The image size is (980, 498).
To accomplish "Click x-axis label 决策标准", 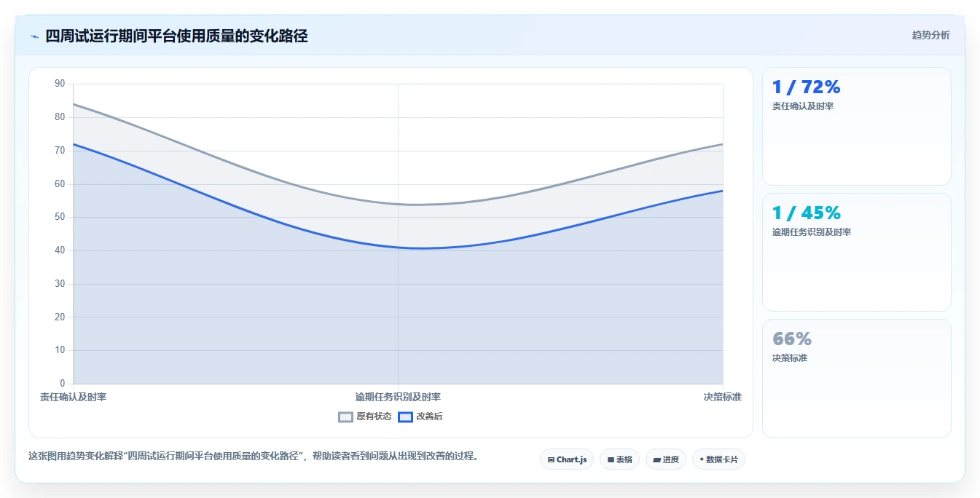I will (x=722, y=397).
